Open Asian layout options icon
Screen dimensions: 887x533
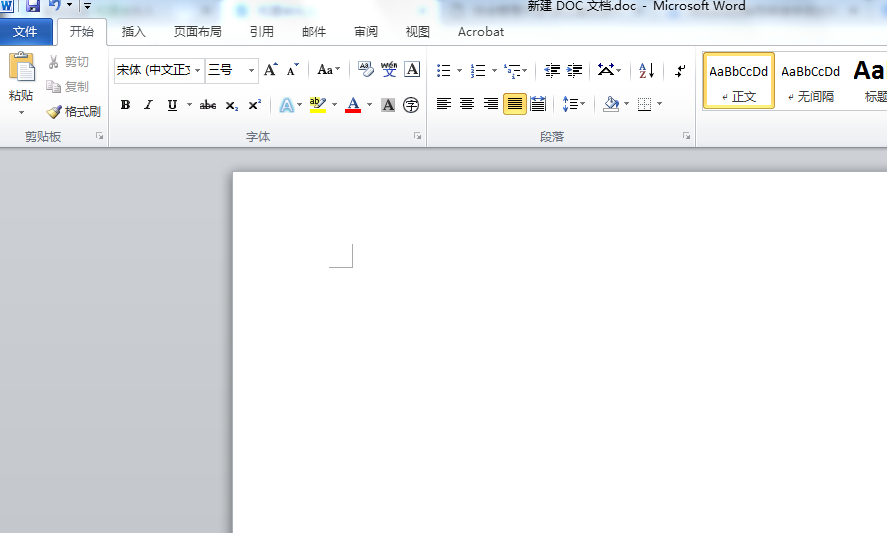[x=609, y=70]
